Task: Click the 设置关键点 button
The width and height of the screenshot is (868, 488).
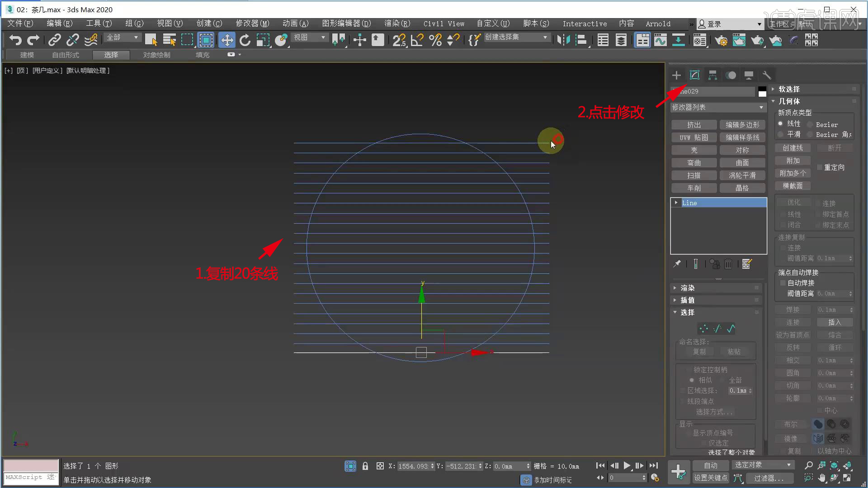Action: (711, 478)
